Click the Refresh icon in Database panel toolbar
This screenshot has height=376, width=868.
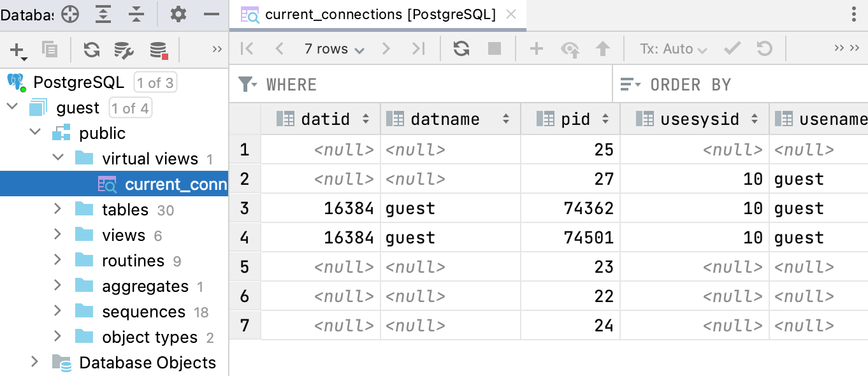(x=92, y=50)
